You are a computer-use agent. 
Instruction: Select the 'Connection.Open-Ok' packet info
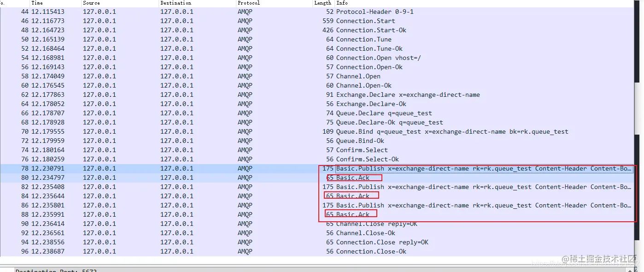[x=369, y=67]
